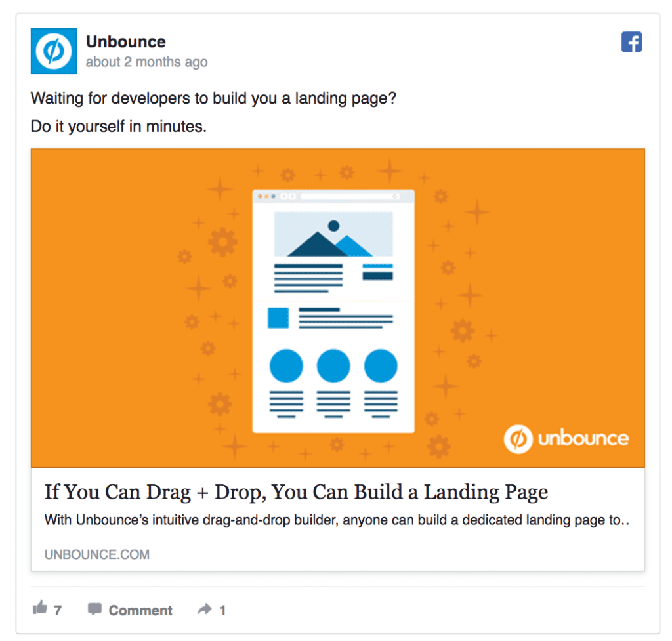Click the Comment button
This screenshot has height=641, width=672.
click(x=130, y=610)
